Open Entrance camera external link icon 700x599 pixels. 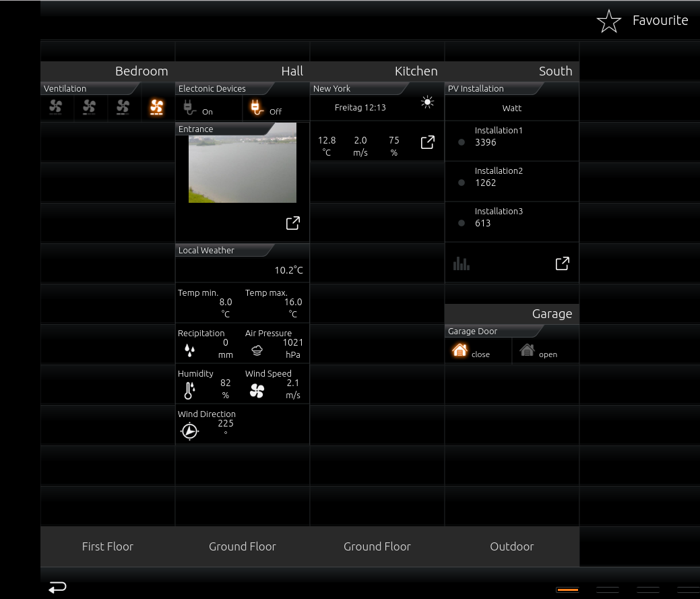coord(293,223)
